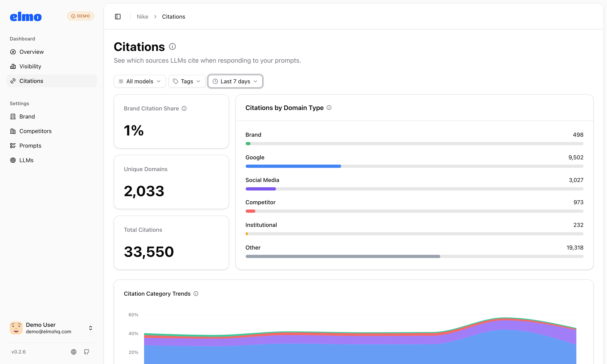Open the Last 7 days dropdown

[x=235, y=81]
